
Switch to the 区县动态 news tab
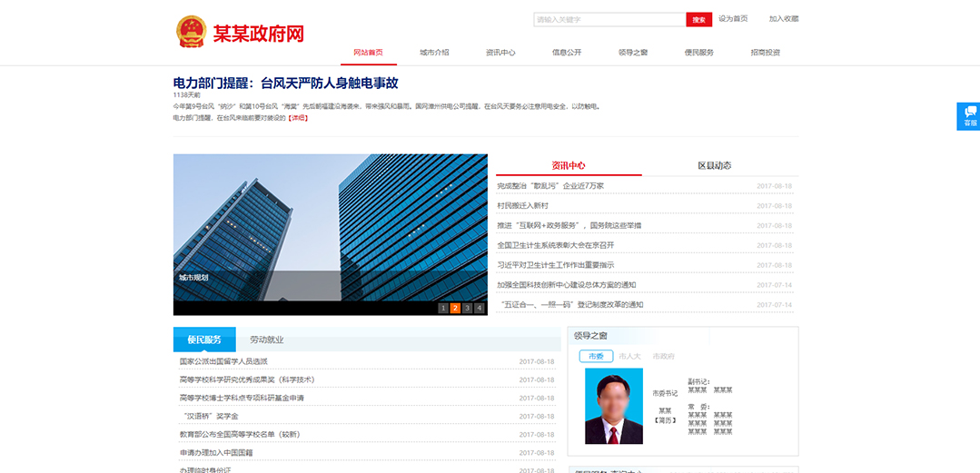[714, 165]
